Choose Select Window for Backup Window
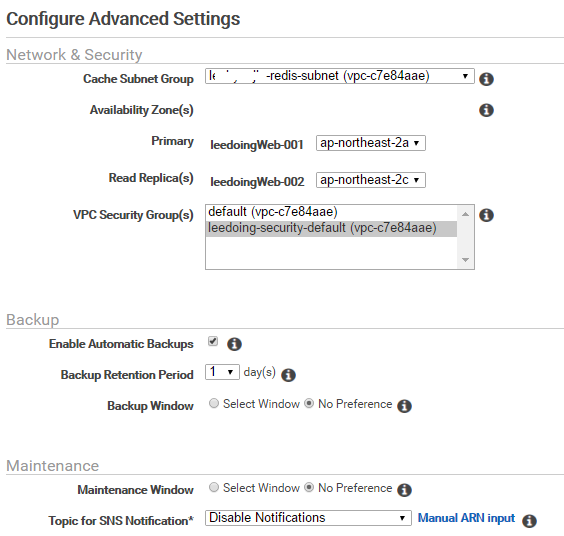 click(x=214, y=403)
